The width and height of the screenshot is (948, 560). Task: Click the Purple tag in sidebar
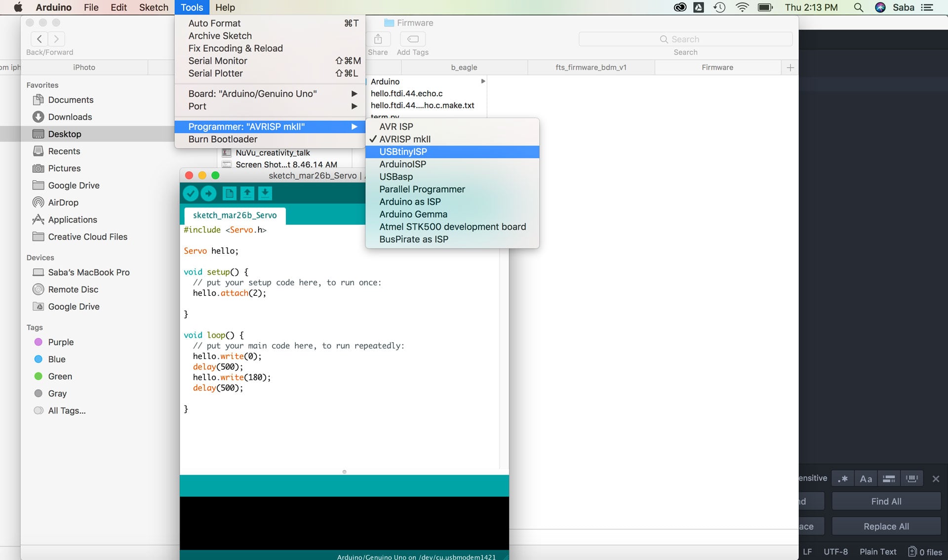coord(61,342)
